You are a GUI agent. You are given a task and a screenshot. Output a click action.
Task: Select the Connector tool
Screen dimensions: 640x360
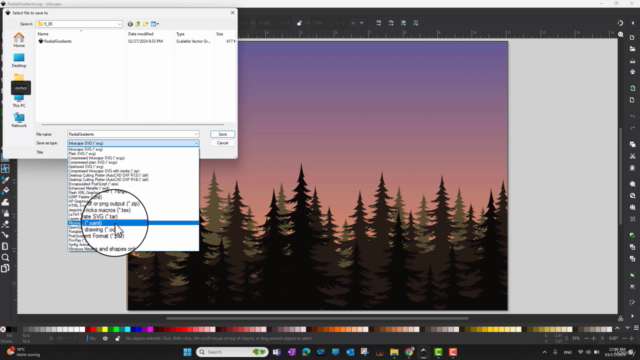click(5, 235)
